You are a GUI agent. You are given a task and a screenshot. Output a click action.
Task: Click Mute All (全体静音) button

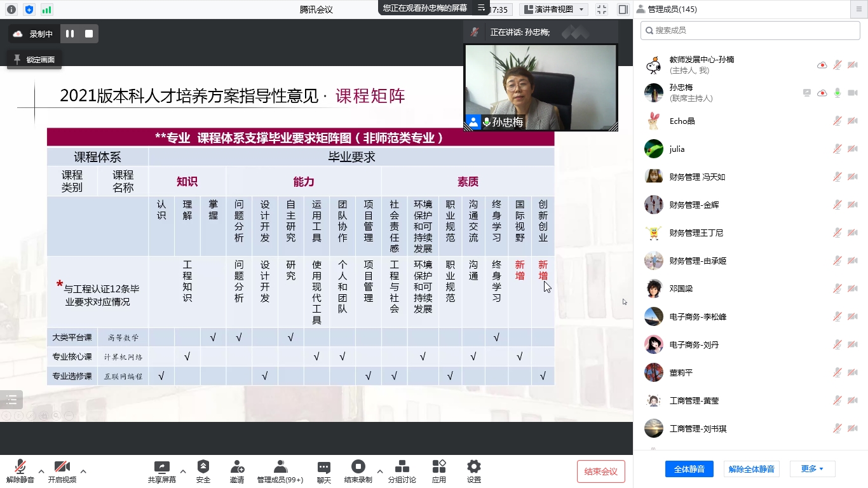[689, 469]
